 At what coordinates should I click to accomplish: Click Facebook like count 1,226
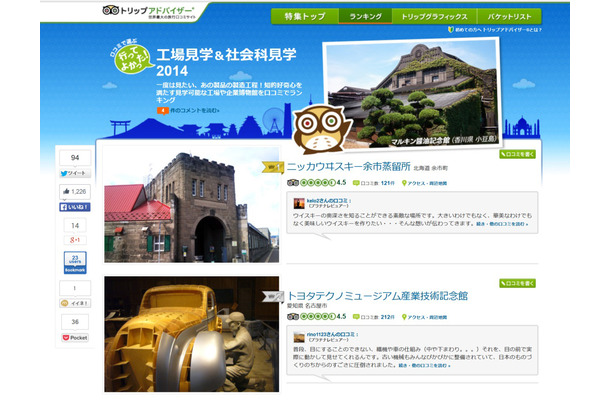75,191
